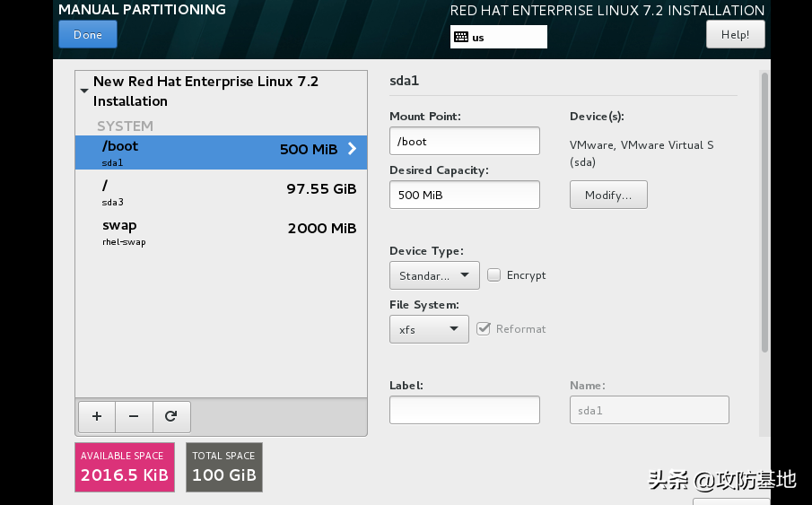Toggle the Reformat checkbox
812x505 pixels.
point(483,329)
